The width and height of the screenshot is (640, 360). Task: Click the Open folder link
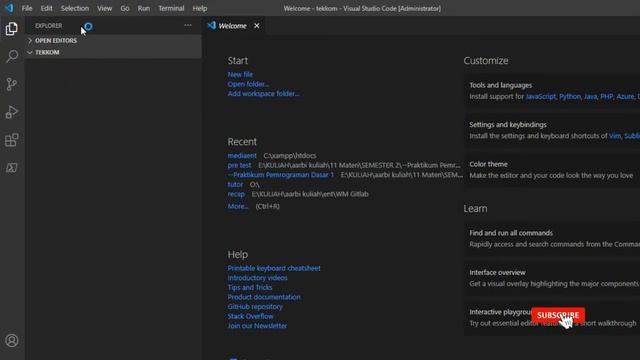point(248,84)
